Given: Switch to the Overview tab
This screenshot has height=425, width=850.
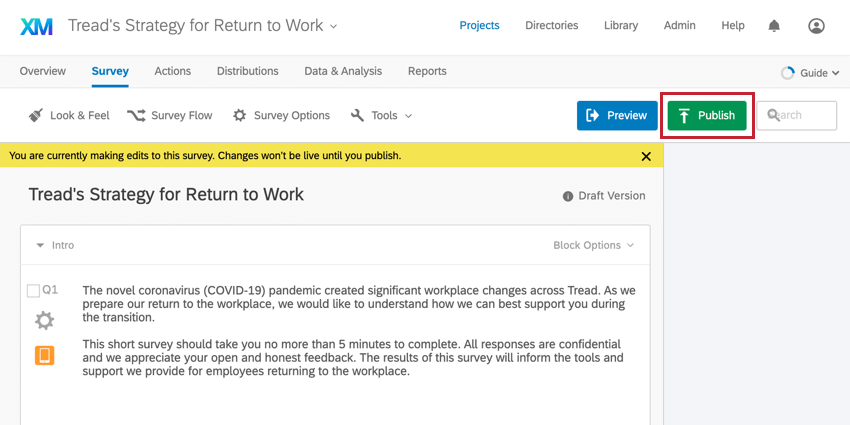Looking at the screenshot, I should click(43, 71).
